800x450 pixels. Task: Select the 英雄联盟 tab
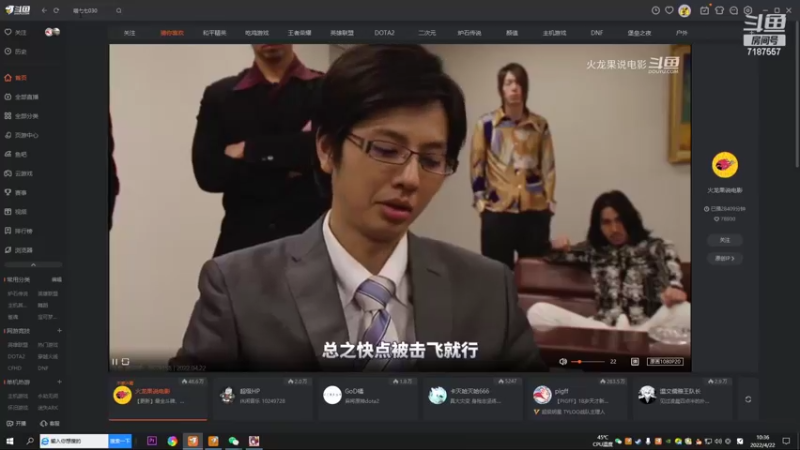(x=342, y=33)
